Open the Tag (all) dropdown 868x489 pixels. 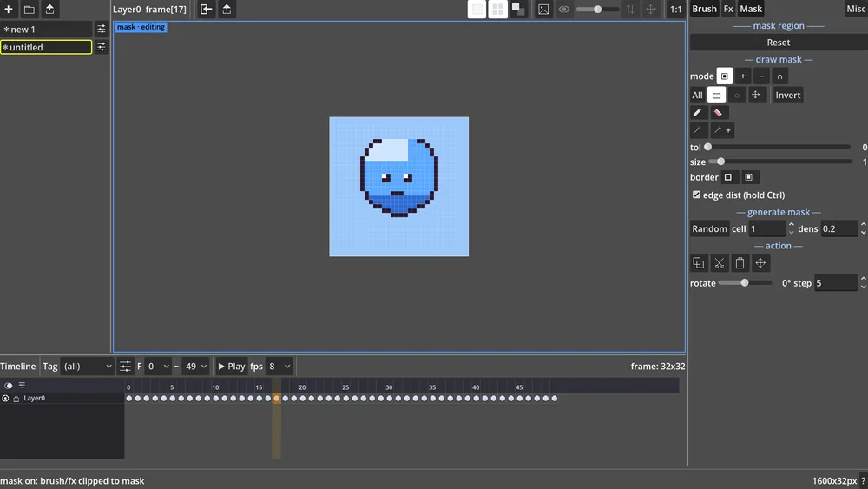(x=87, y=367)
